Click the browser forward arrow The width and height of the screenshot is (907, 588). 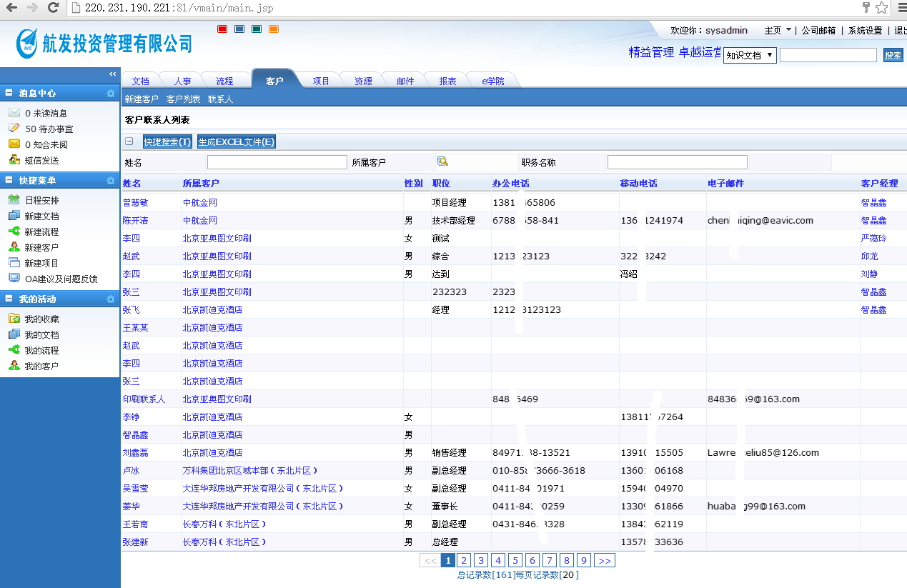32,9
